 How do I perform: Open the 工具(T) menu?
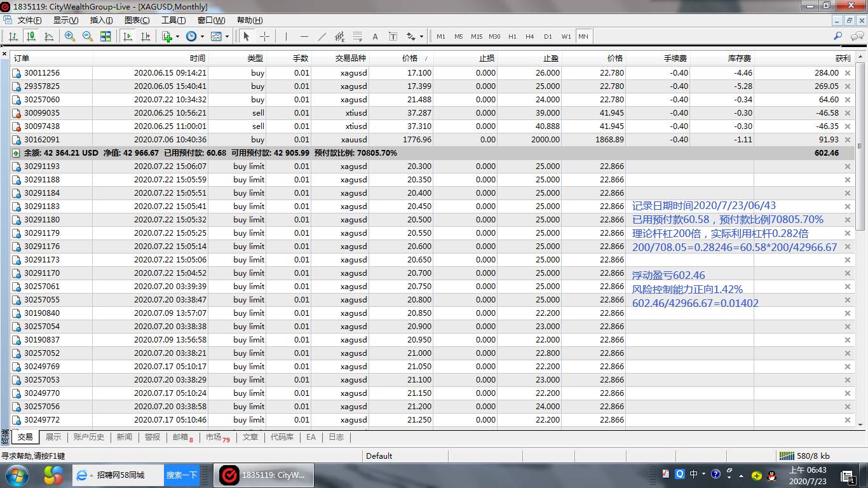(173, 20)
